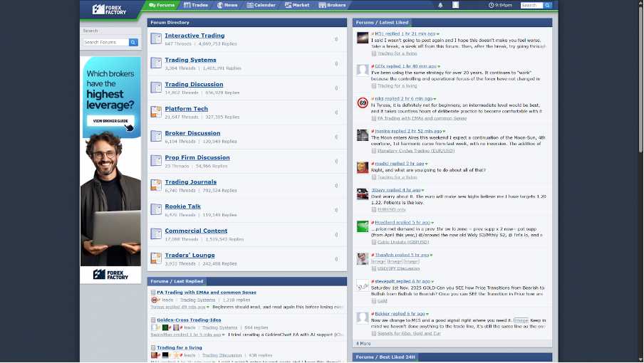Open the Calendar tab in top navigation

point(261,5)
